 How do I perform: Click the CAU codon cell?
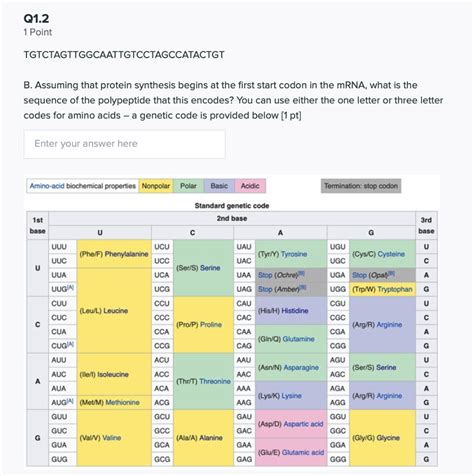(x=244, y=304)
